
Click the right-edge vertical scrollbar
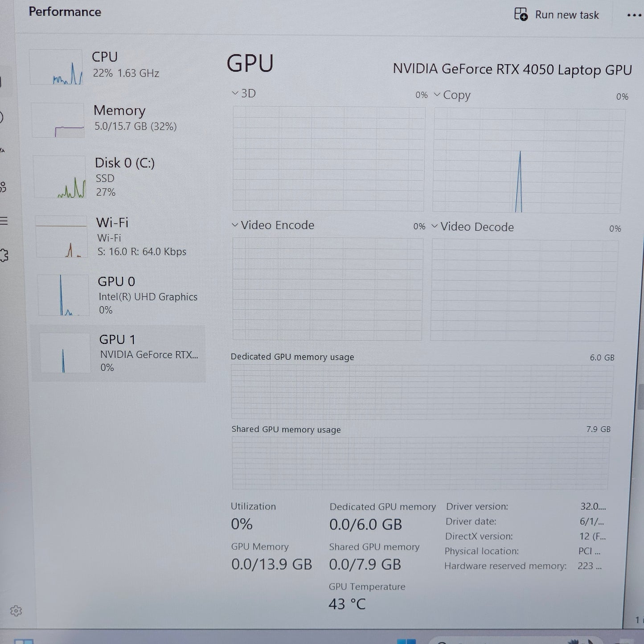pyautogui.click(x=641, y=397)
